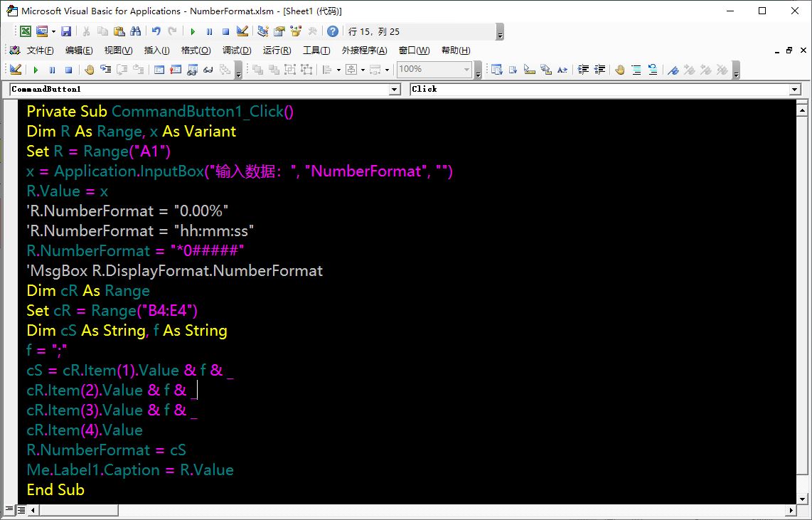Switch to Full Module View at bottom left
Screen dimensions: 812x520
(21, 510)
